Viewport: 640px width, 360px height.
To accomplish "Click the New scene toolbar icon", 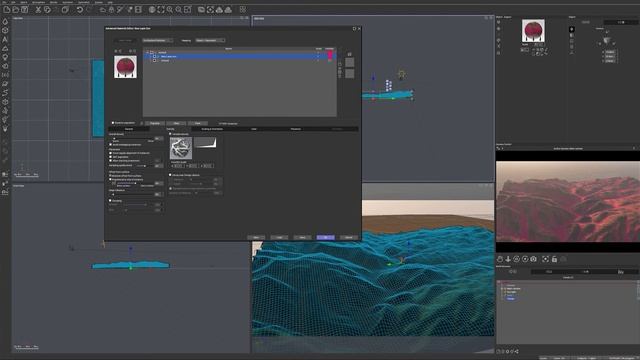I will pyautogui.click(x=7, y=9).
